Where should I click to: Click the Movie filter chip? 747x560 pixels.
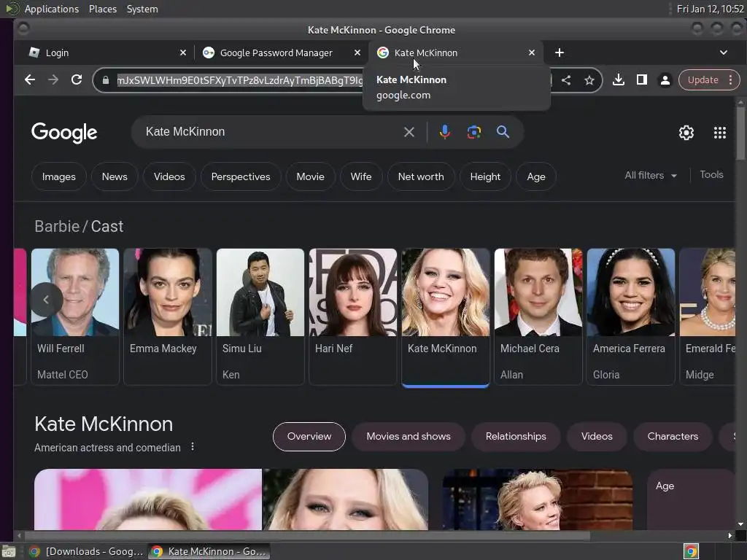310,176
